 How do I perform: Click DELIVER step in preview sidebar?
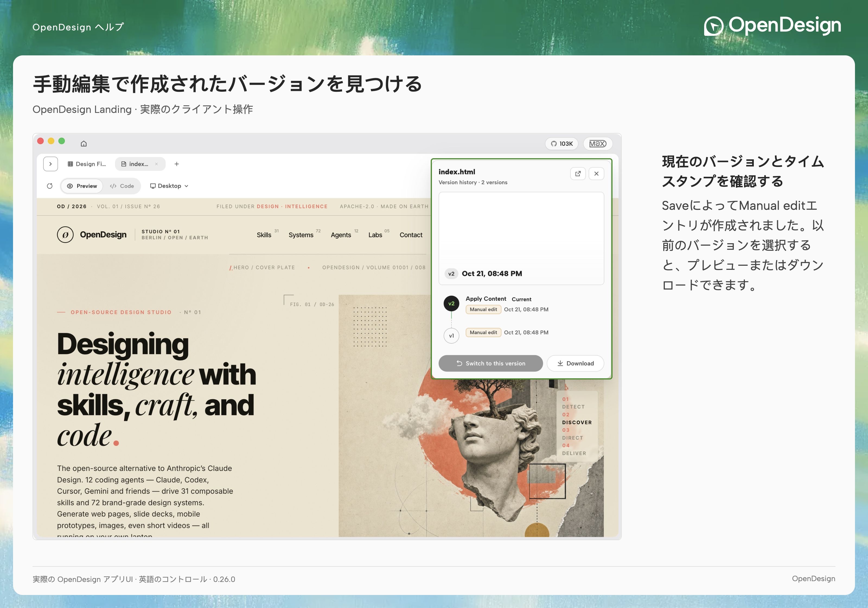click(x=574, y=453)
